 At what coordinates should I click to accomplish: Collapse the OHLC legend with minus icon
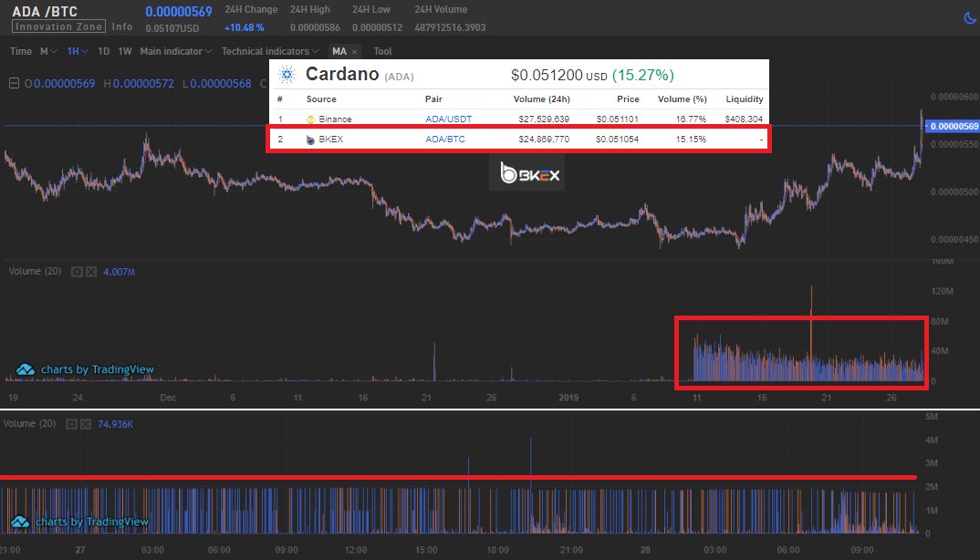click(x=14, y=83)
